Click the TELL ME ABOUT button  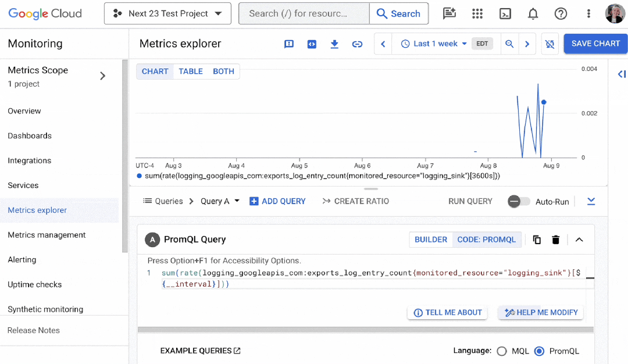click(x=447, y=313)
